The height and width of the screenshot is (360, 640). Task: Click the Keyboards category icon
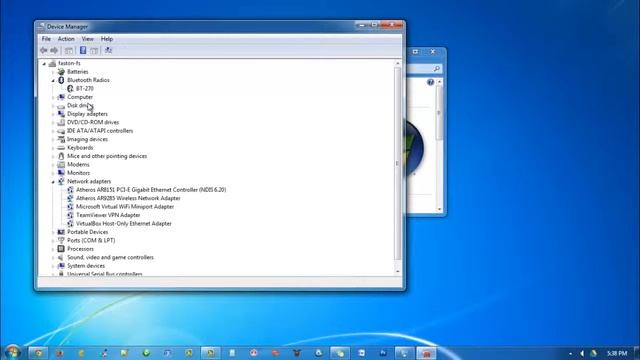61,148
